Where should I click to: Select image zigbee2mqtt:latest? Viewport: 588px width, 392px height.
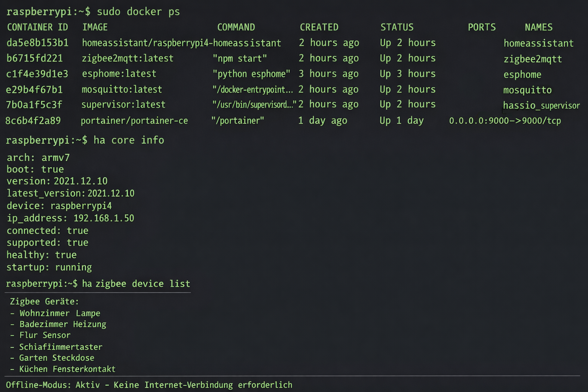(x=127, y=58)
